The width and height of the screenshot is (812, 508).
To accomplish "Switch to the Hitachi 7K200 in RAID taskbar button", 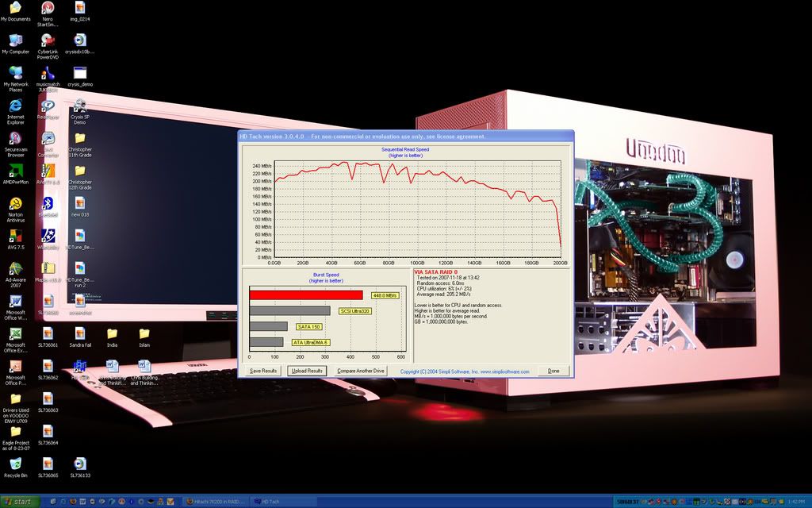I will (x=216, y=502).
